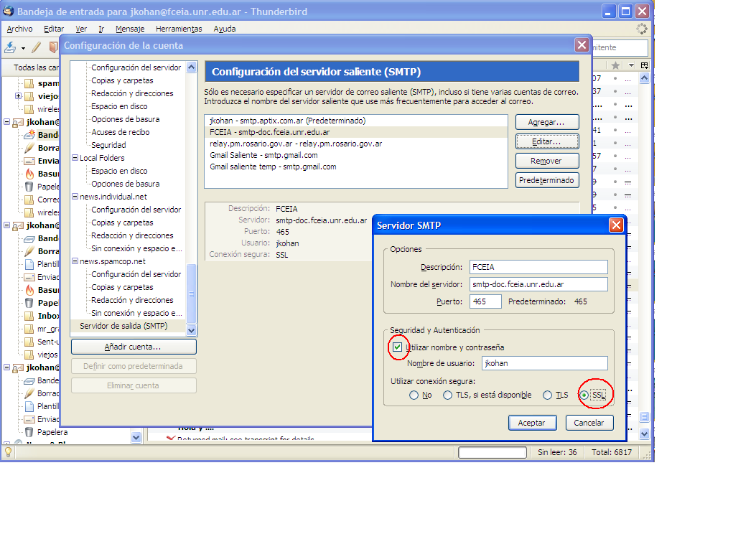The image size is (756, 534).
Task: Select the TLS radio button
Action: click(547, 395)
